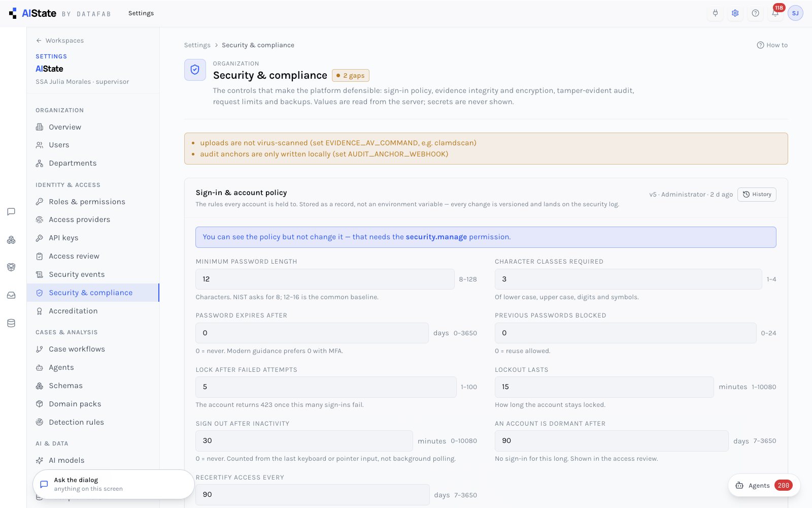The height and width of the screenshot is (508, 812).
Task: Open the Overview settings page
Action: 93,127
